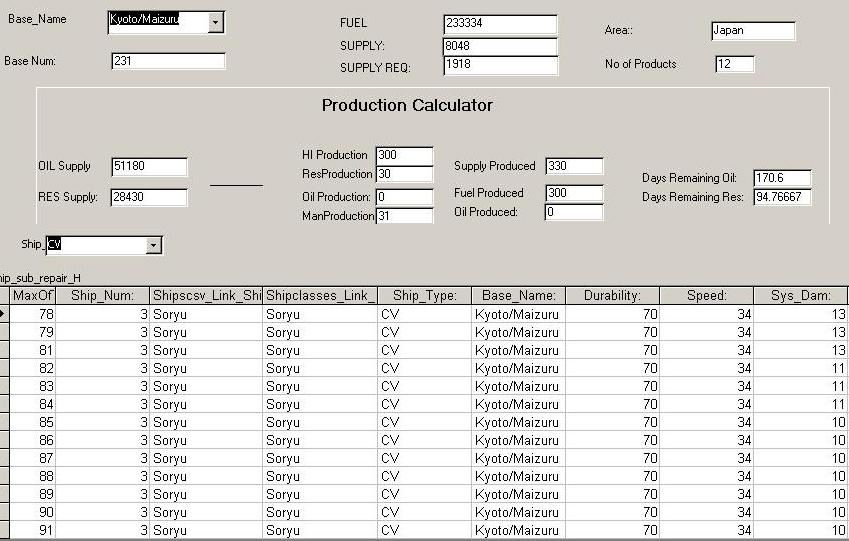The height and width of the screenshot is (541, 849).
Task: Click the row selector for MaxOf 85
Action: point(5,422)
